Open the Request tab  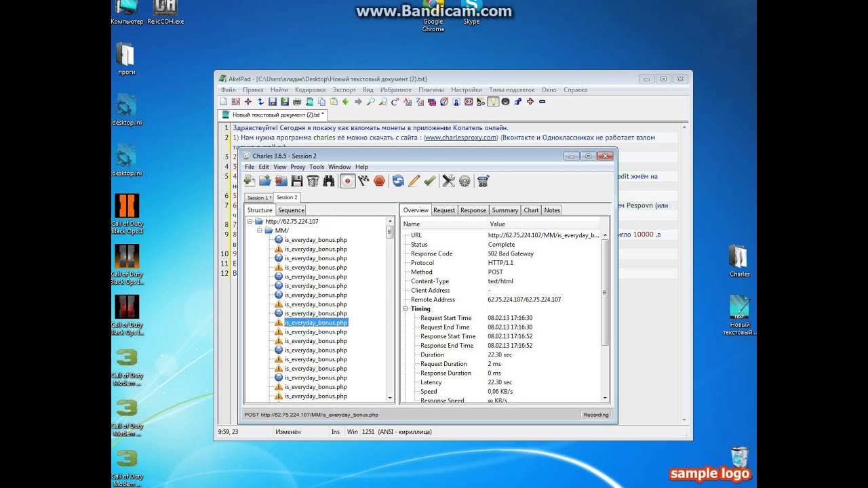[x=444, y=210]
